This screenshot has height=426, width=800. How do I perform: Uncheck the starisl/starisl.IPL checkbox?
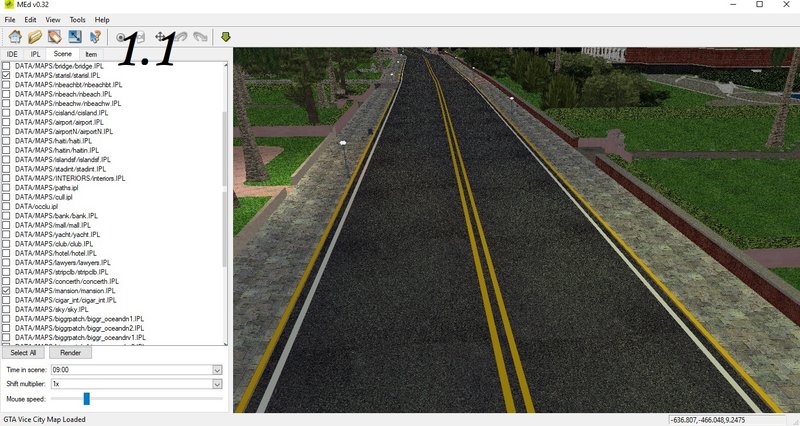6,75
